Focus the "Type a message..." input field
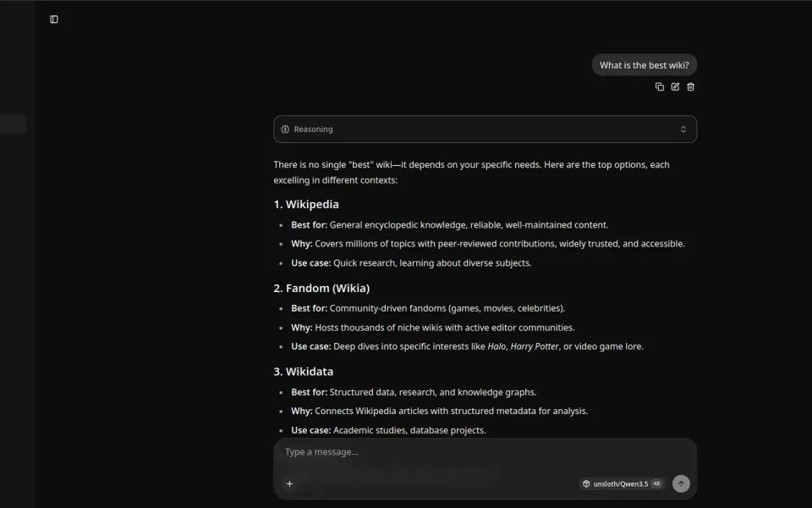The image size is (812, 508). click(485, 452)
